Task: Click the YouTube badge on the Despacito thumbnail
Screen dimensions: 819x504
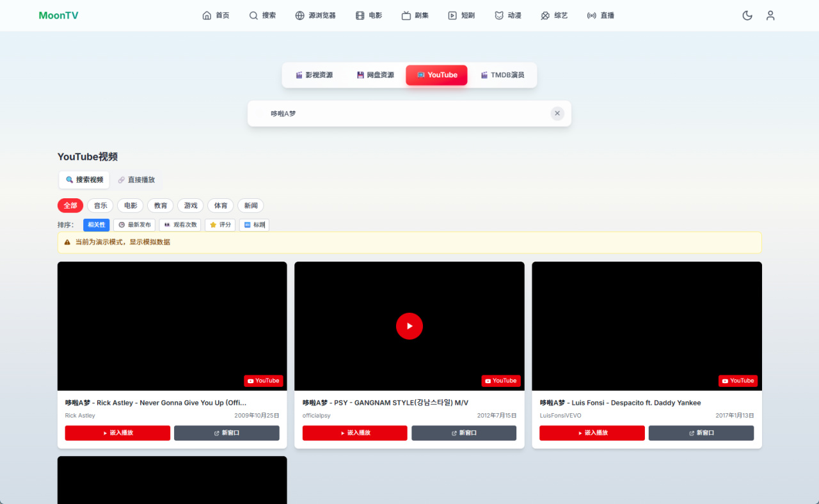Action: point(738,381)
